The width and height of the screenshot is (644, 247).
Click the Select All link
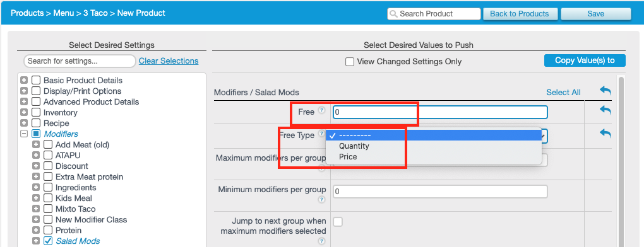563,93
